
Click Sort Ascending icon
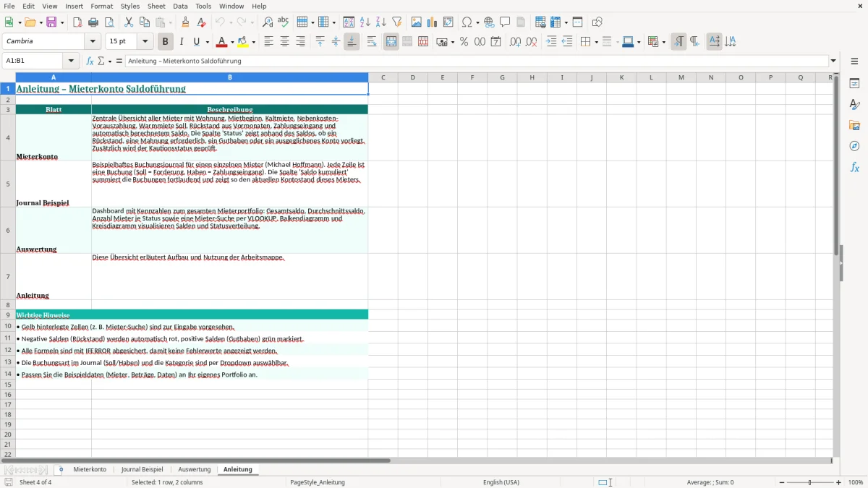click(x=365, y=22)
